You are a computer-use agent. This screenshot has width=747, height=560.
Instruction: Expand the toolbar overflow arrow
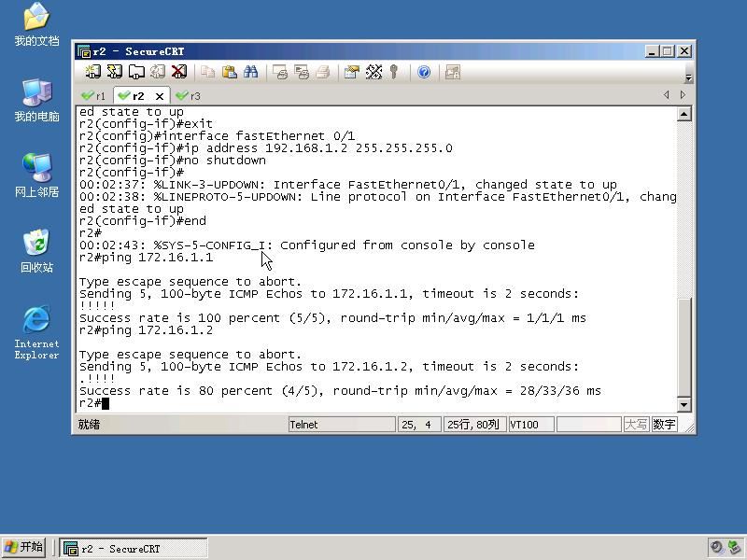coord(688,77)
